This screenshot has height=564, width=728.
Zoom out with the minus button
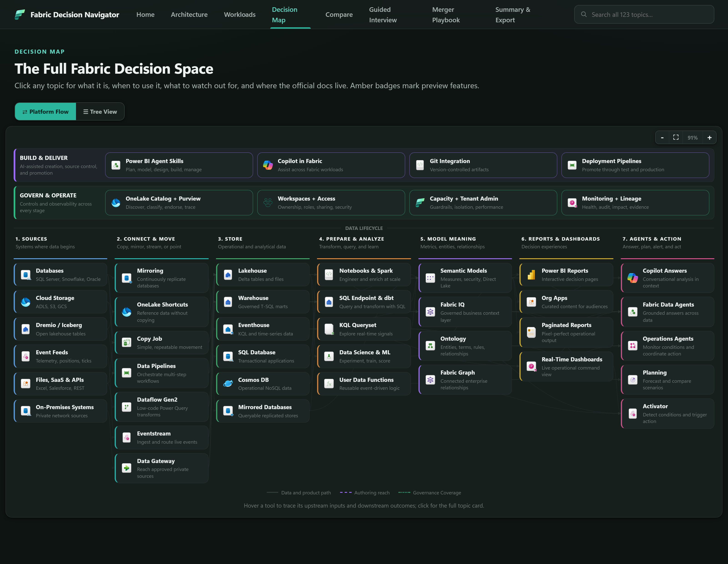(x=662, y=138)
